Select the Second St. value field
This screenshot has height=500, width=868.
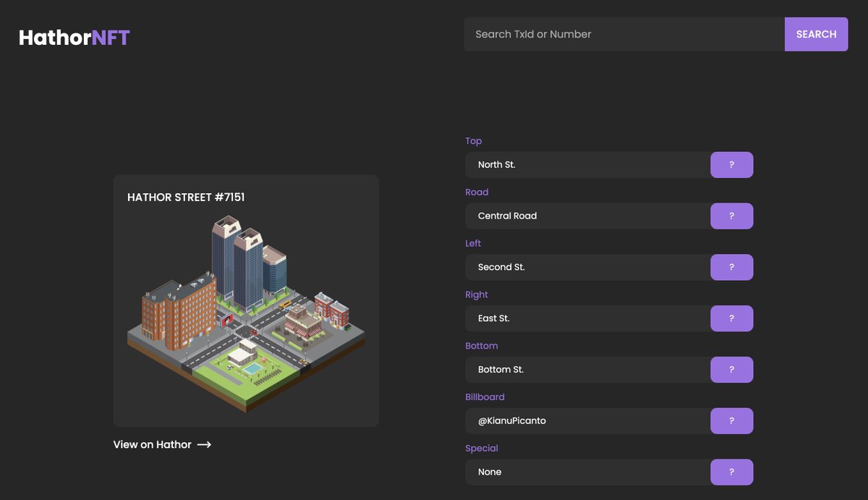587,268
